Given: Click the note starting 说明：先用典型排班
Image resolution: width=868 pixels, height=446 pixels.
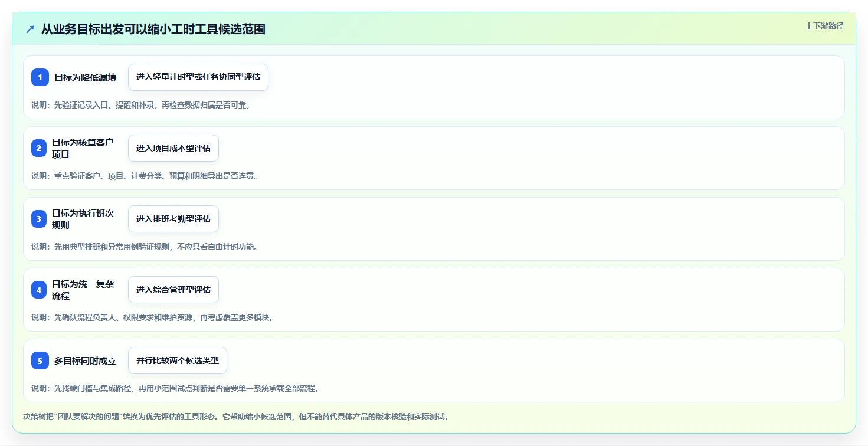Looking at the screenshot, I should [145, 247].
